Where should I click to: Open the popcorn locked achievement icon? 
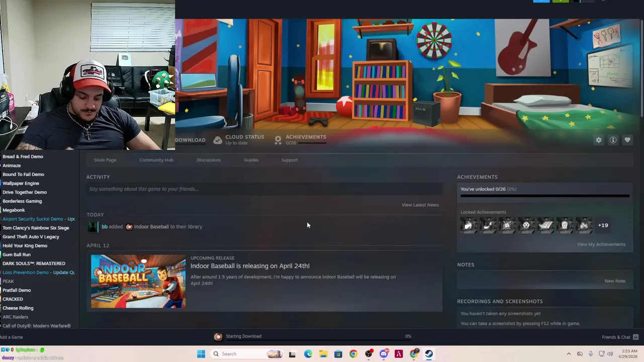pos(565,225)
